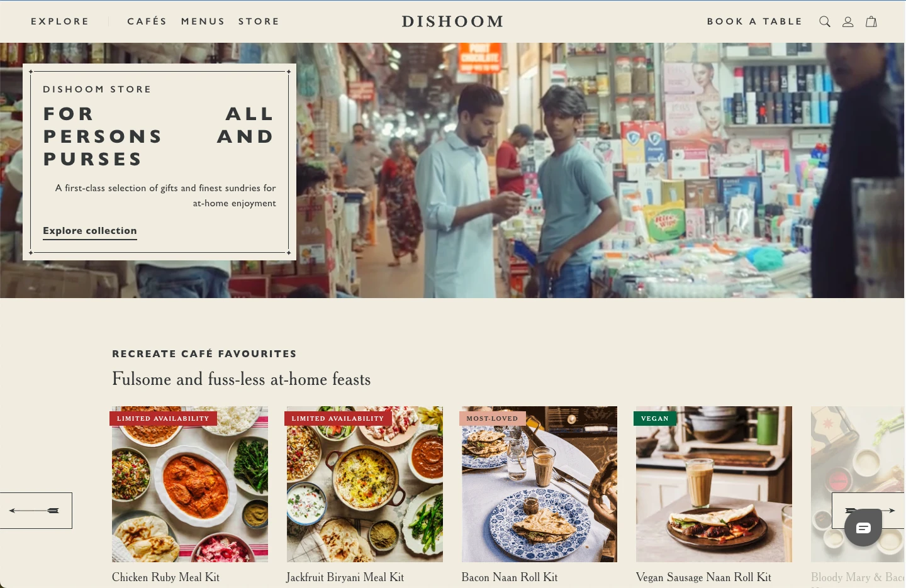Go to the Store nav item
Screen dimensions: 906x588
pos(259,21)
